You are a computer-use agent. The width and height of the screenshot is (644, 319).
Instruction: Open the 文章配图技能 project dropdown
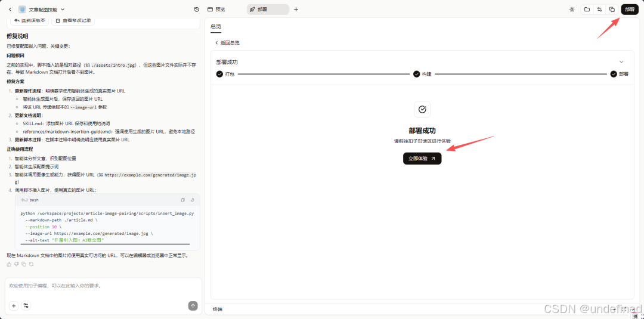point(63,10)
